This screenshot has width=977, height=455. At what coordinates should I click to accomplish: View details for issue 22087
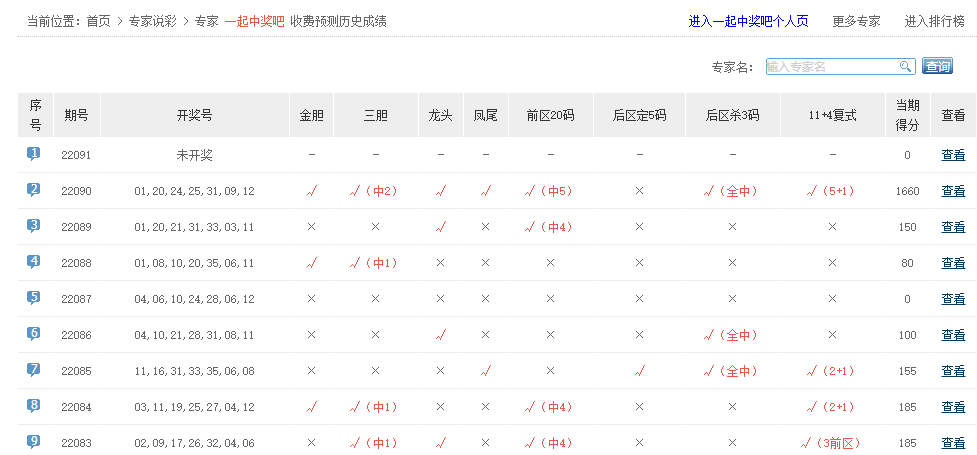coord(953,299)
